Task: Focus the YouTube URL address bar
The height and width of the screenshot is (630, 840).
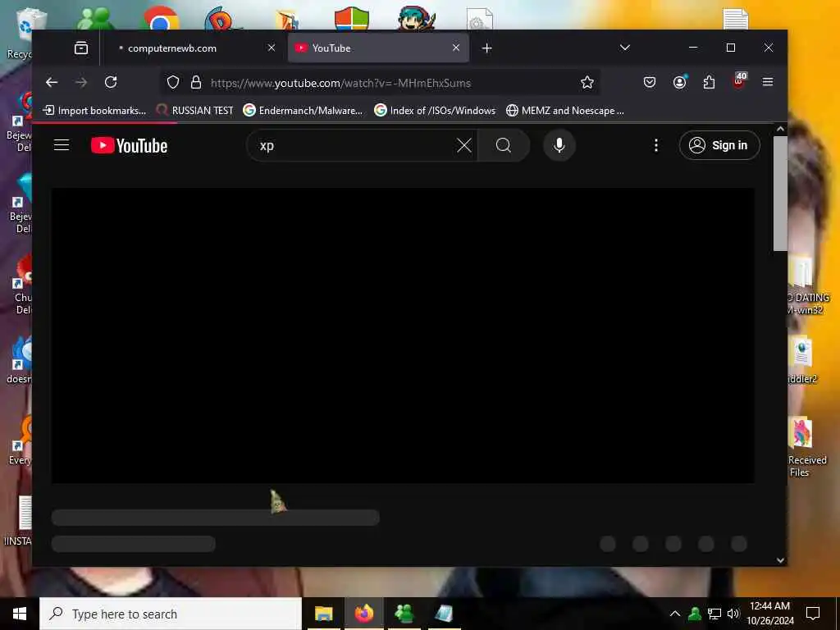Action: point(379,83)
